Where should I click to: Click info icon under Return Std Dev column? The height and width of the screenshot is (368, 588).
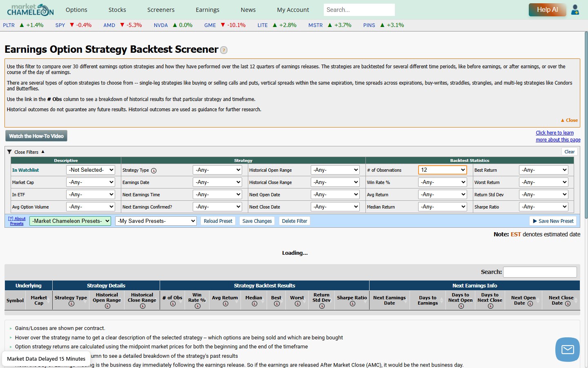pyautogui.click(x=322, y=306)
